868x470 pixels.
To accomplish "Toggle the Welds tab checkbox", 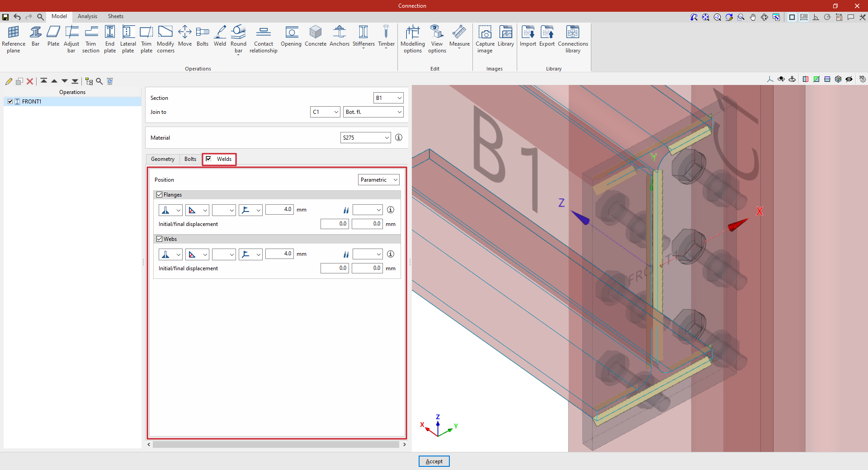I will [208, 159].
